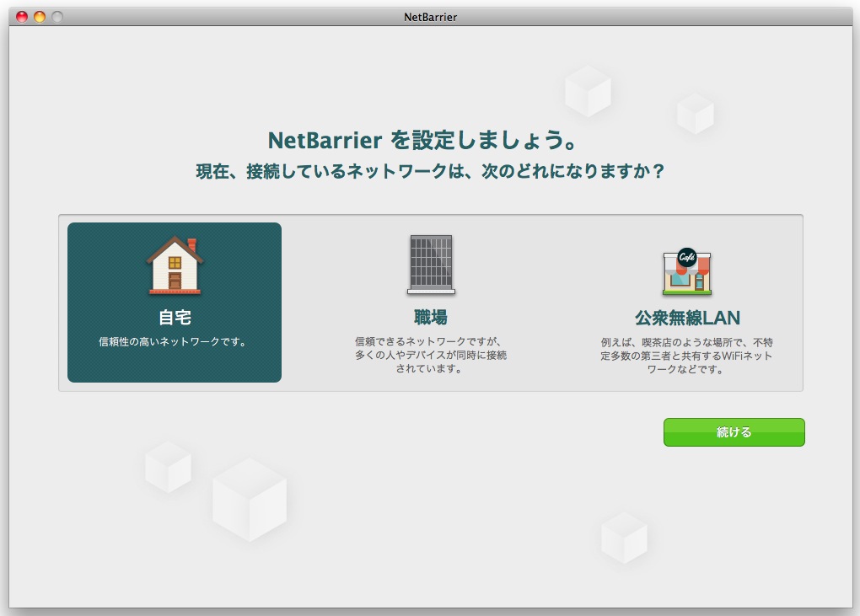
Task: Click the 続ける continue button
Action: [x=734, y=431]
